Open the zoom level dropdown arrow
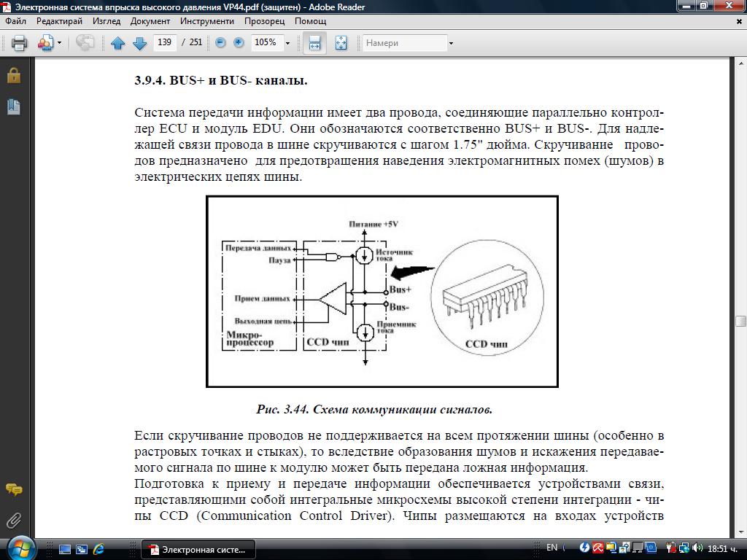747x560 pixels. 287,43
